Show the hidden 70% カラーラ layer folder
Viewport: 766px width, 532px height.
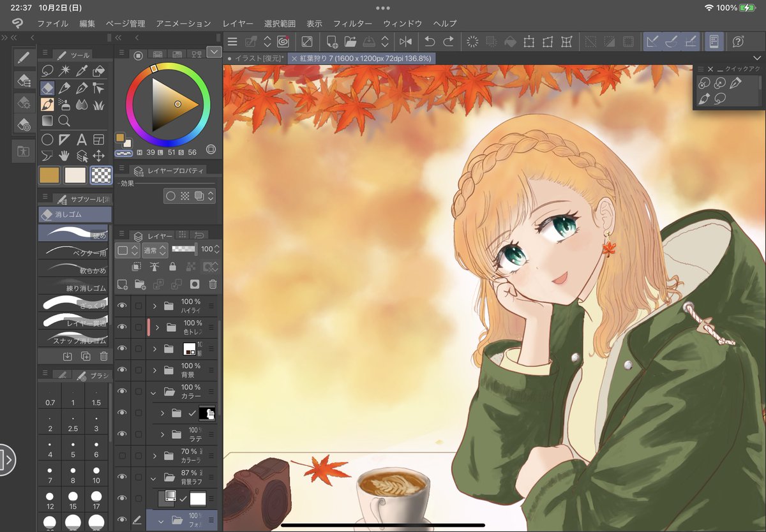point(122,455)
